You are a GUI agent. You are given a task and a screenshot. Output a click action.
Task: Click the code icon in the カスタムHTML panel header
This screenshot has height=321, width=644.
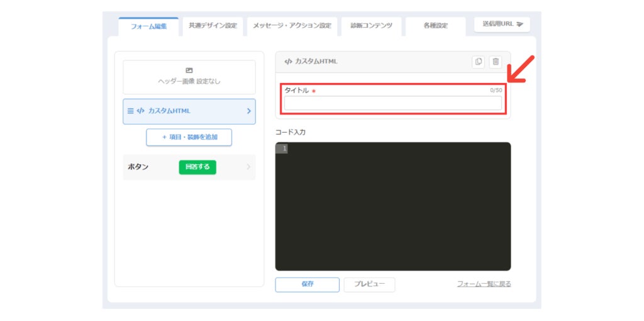point(288,62)
